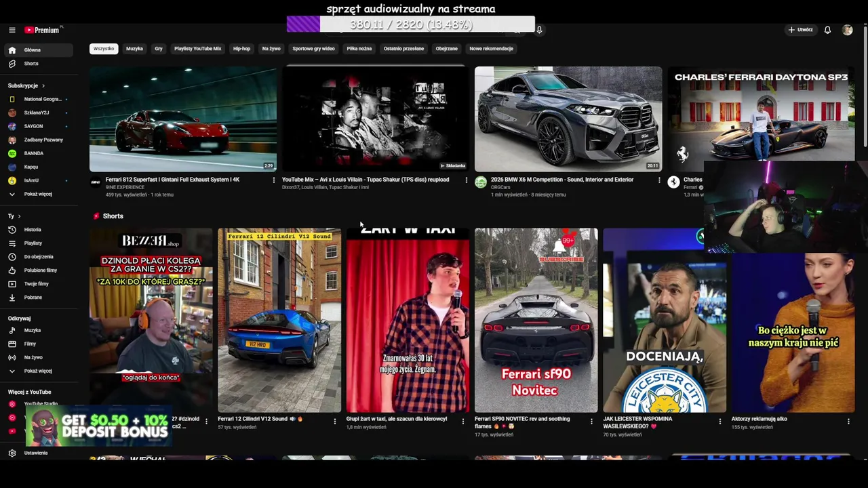Open Zadbany Pozwany channel

coord(38,140)
